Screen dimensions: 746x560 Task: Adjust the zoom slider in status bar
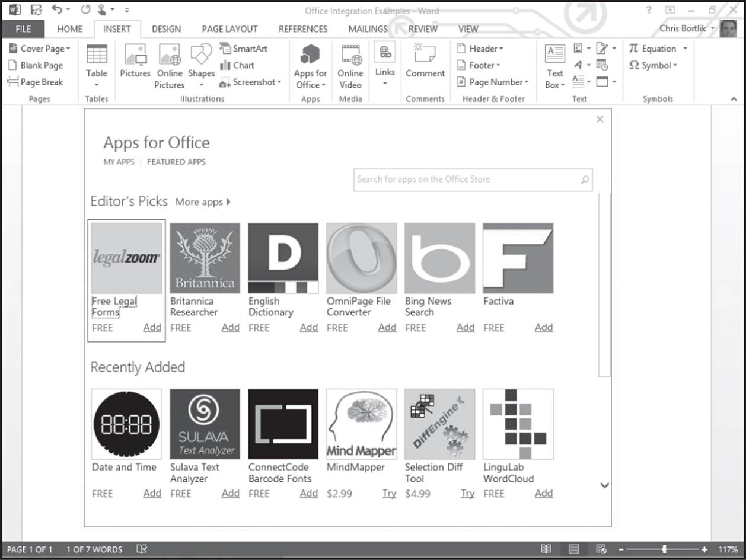664,549
